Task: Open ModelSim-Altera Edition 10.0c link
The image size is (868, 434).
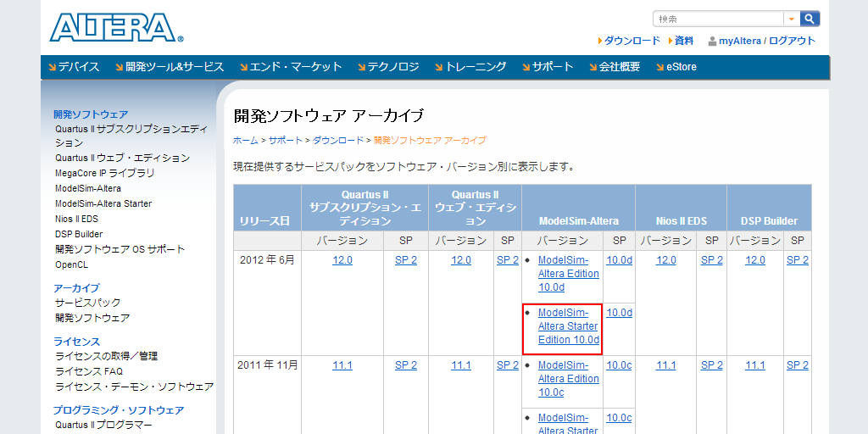Action: 569,379
